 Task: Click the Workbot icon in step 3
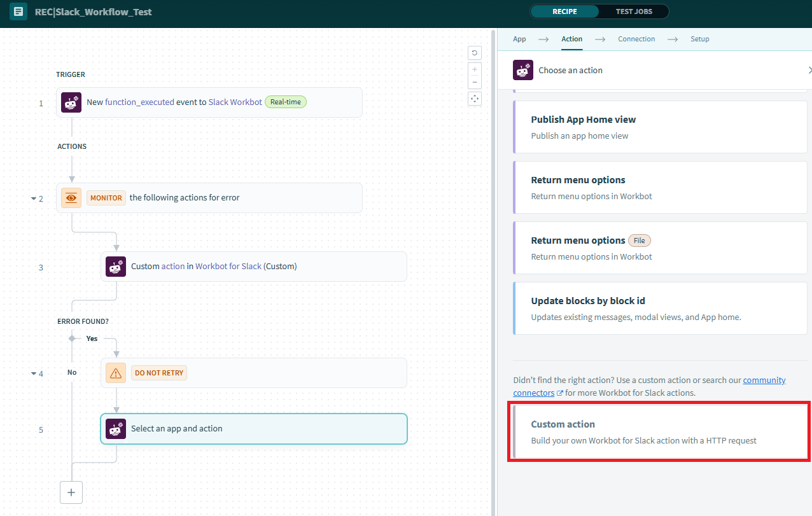pyautogui.click(x=116, y=267)
